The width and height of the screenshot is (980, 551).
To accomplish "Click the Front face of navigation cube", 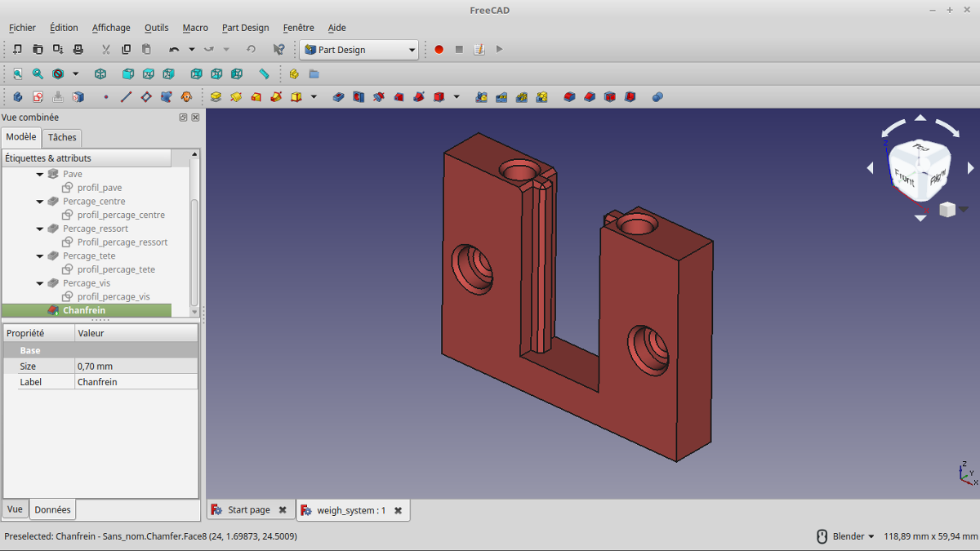I will click(x=904, y=177).
